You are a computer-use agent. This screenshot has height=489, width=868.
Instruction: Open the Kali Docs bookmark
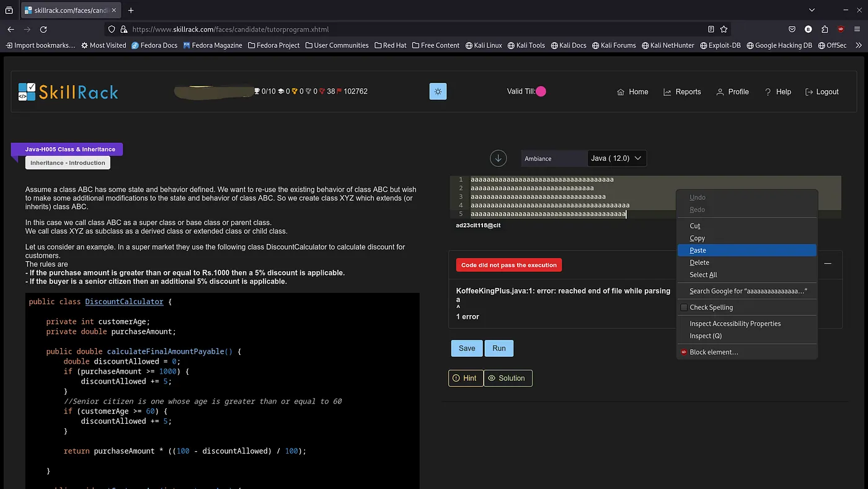568,45
